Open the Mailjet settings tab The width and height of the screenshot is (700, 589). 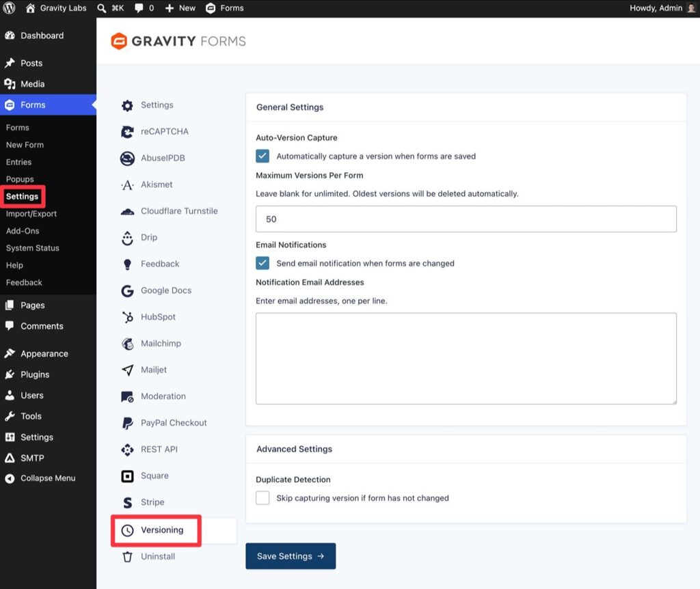point(154,370)
